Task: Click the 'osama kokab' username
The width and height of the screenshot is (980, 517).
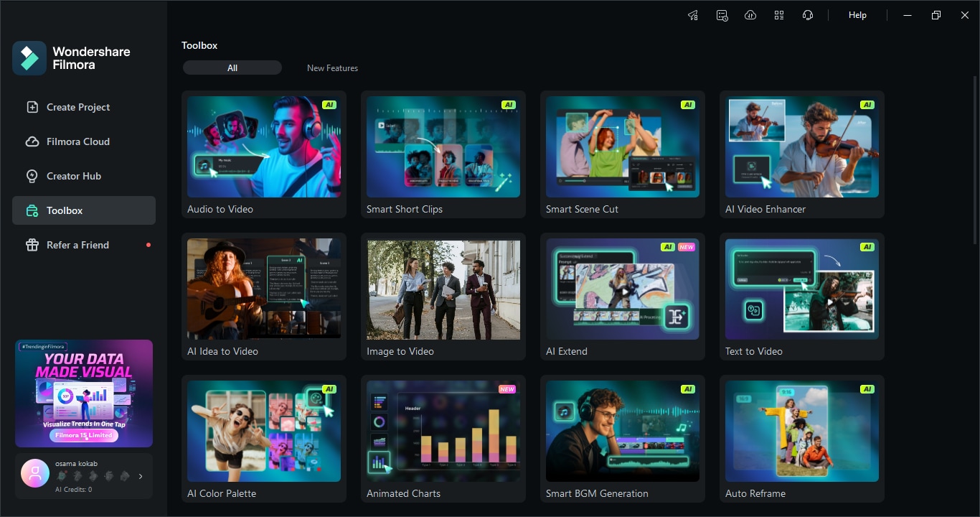Action: pos(76,464)
